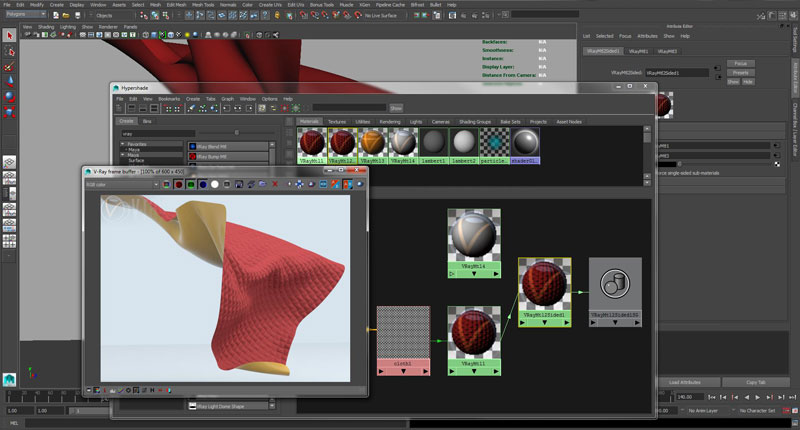Collapse the Favorites tree section in Hypershade
Image resolution: width=800 pixels, height=430 pixels.
(123, 144)
